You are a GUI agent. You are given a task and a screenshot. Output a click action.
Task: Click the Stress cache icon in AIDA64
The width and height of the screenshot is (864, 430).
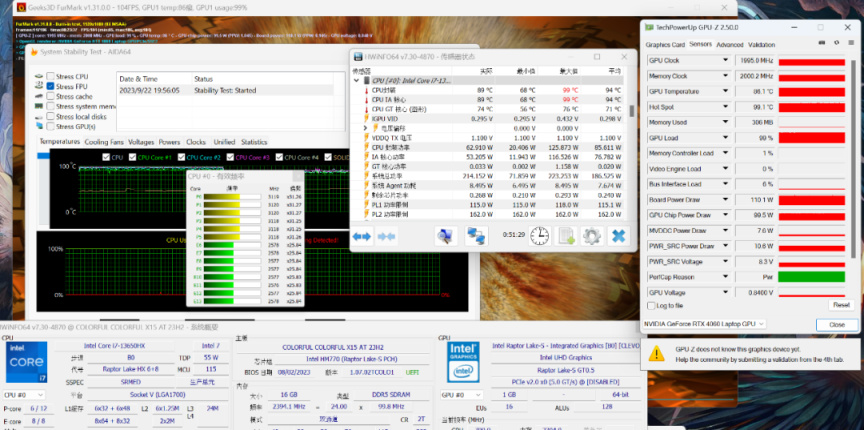(39, 96)
